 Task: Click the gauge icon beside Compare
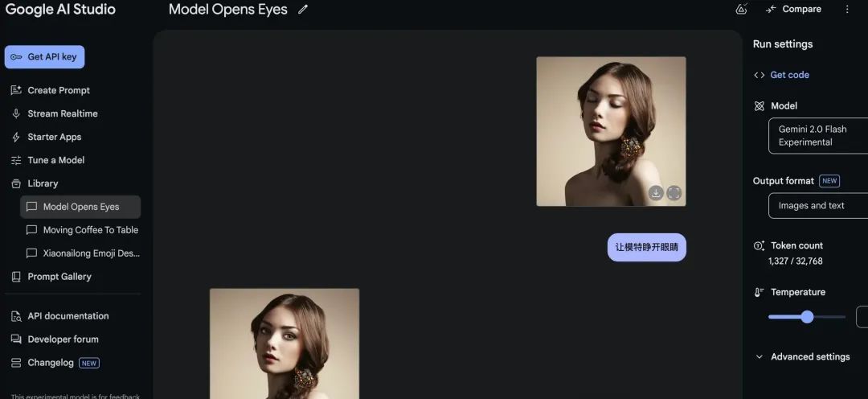click(741, 10)
